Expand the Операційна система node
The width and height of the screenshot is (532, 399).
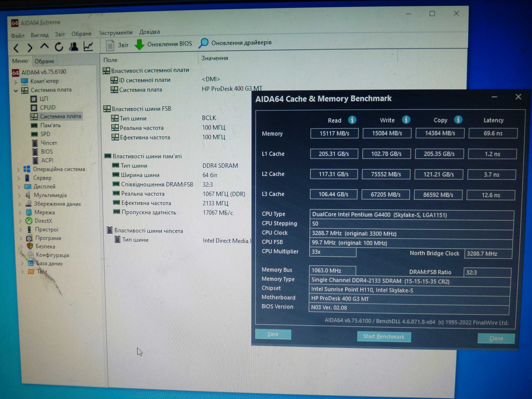18,170
